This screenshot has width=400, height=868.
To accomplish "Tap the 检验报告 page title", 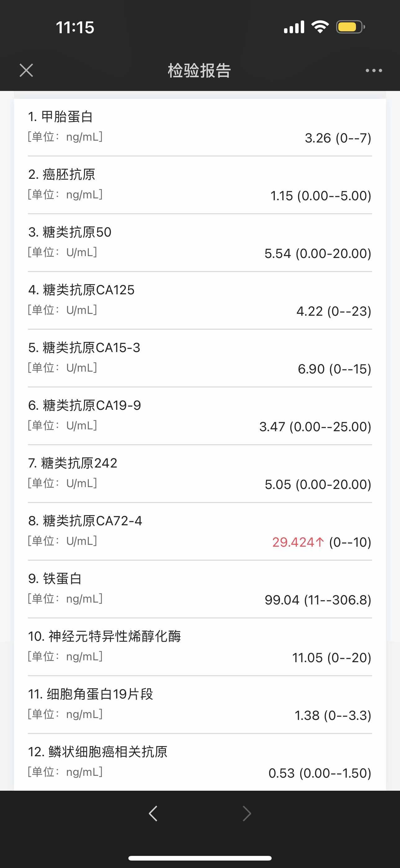I will pyautogui.click(x=199, y=71).
